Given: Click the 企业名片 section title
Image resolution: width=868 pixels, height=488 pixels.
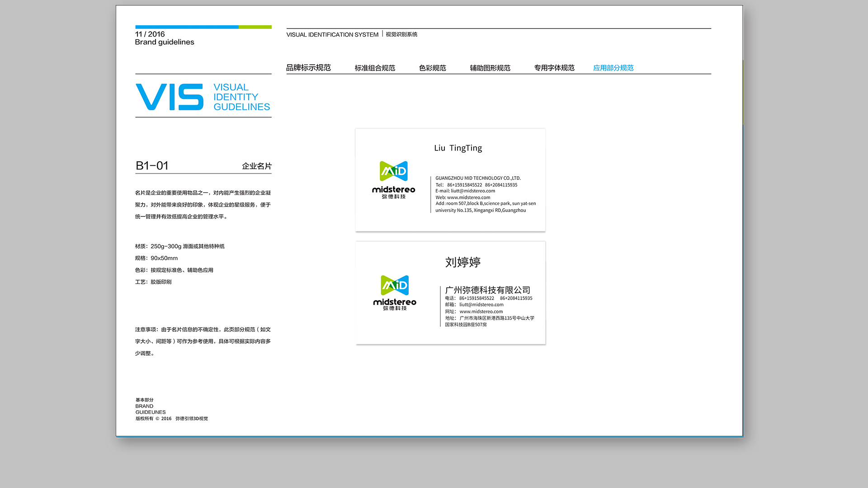Looking at the screenshot, I should (257, 166).
